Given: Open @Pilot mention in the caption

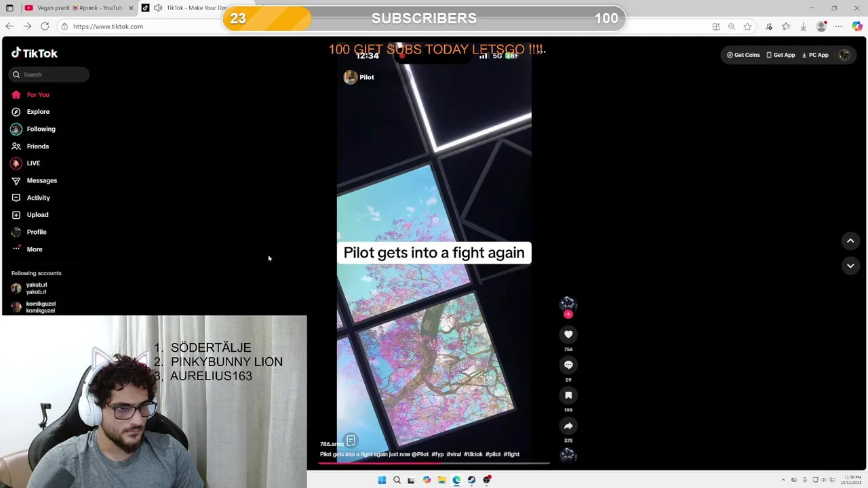Looking at the screenshot, I should pyautogui.click(x=420, y=455).
